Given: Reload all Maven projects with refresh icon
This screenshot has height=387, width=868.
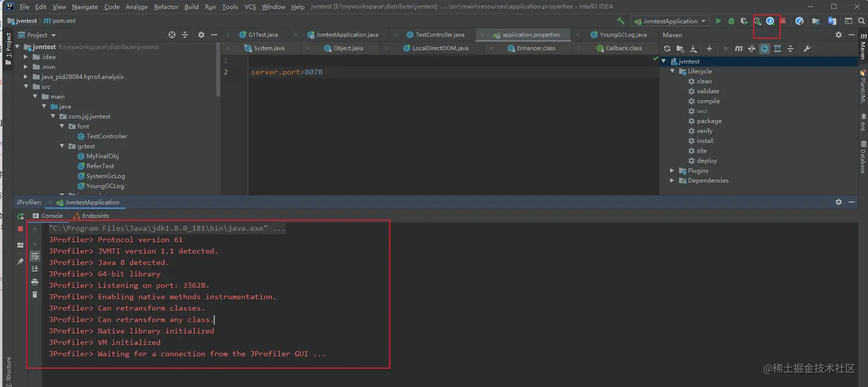Looking at the screenshot, I should [667, 49].
